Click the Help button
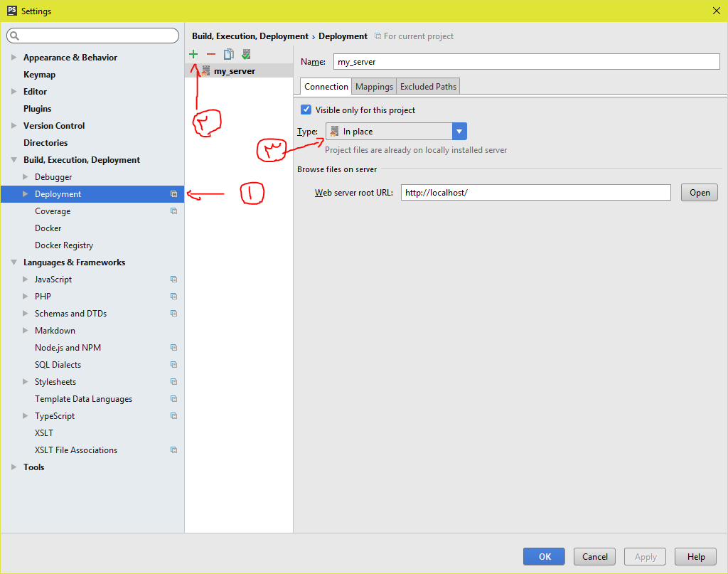This screenshot has height=574, width=728. 695,556
